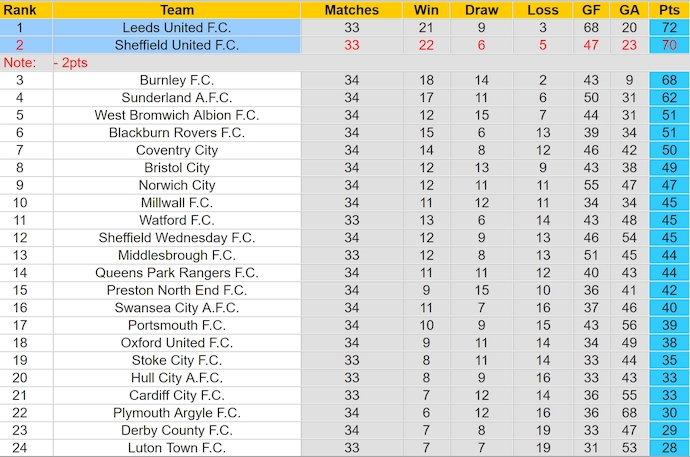Click the Pts column header
Screen dimensions: 690x457
coord(669,10)
